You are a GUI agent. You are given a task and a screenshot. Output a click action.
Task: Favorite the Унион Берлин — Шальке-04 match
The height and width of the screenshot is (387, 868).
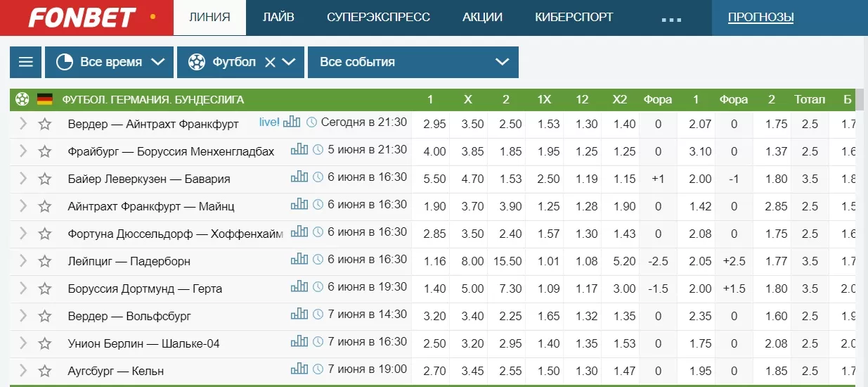tap(45, 343)
